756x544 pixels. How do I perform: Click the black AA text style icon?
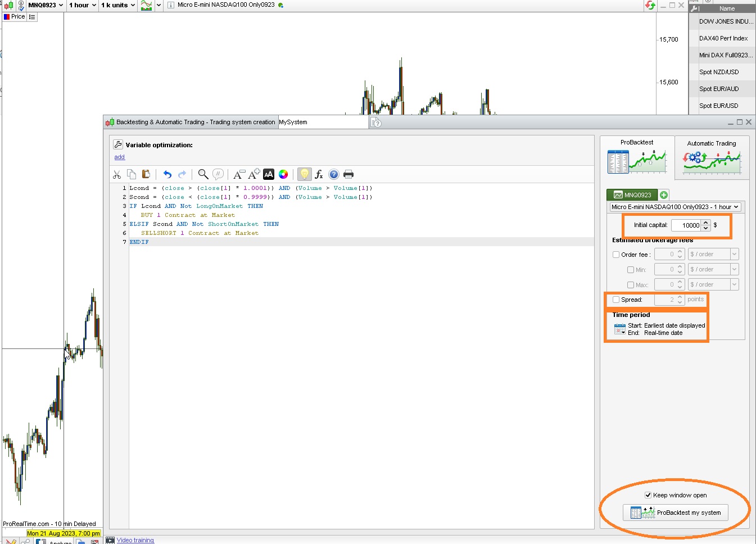269,174
